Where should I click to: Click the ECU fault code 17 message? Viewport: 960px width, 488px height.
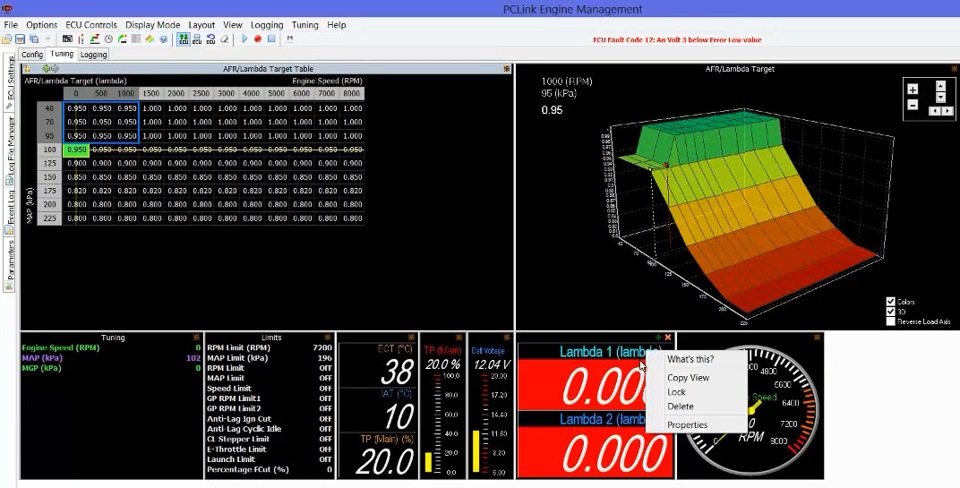[x=677, y=40]
